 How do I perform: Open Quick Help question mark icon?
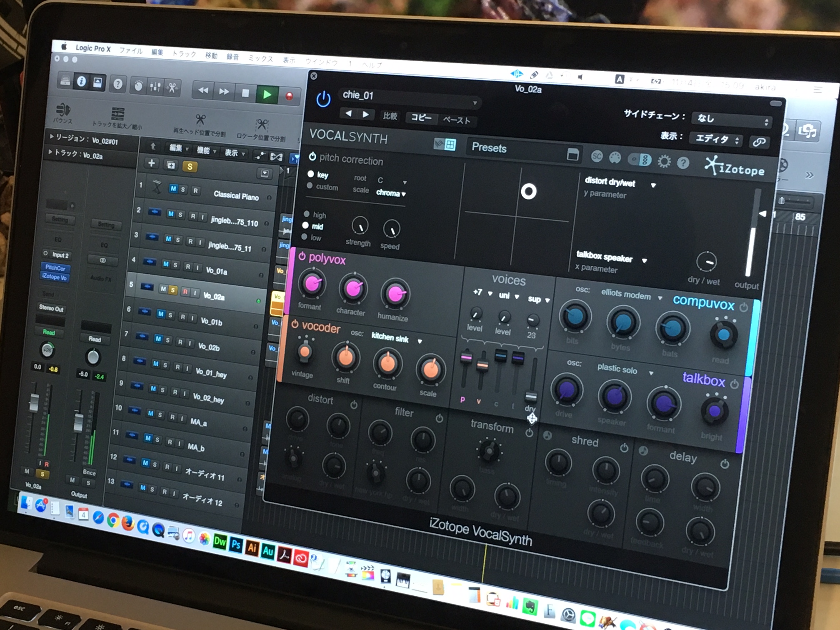(x=118, y=84)
